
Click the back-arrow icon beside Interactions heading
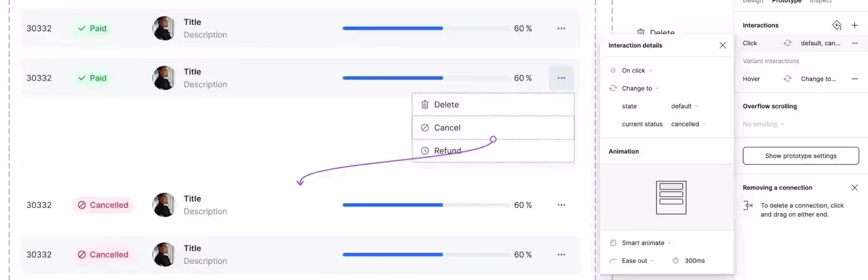click(x=836, y=25)
